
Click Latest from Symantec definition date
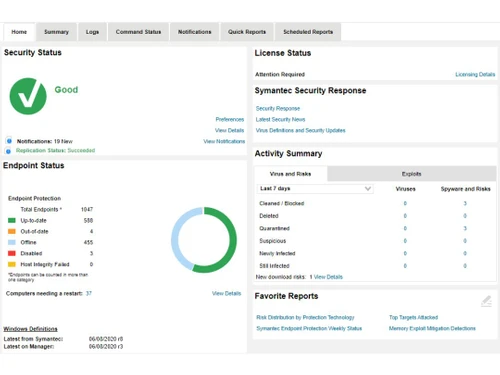tap(106, 339)
